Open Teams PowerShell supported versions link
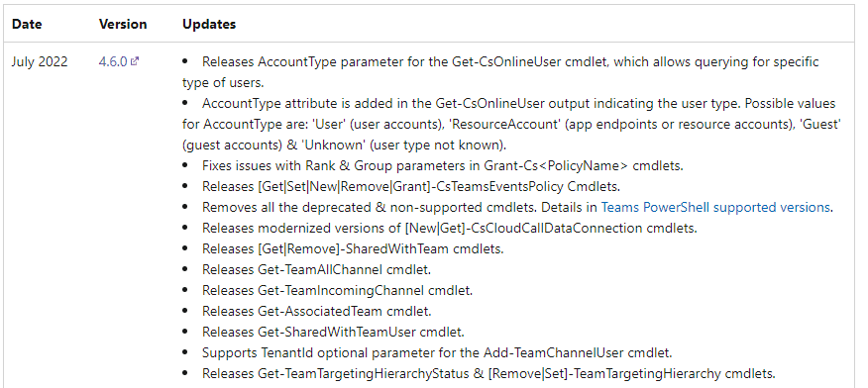Image resolution: width=868 pixels, height=388 pixels. click(715, 207)
